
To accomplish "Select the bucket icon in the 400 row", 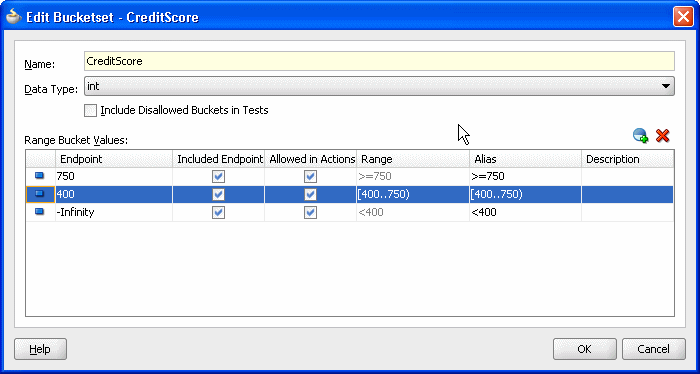I will 40,194.
